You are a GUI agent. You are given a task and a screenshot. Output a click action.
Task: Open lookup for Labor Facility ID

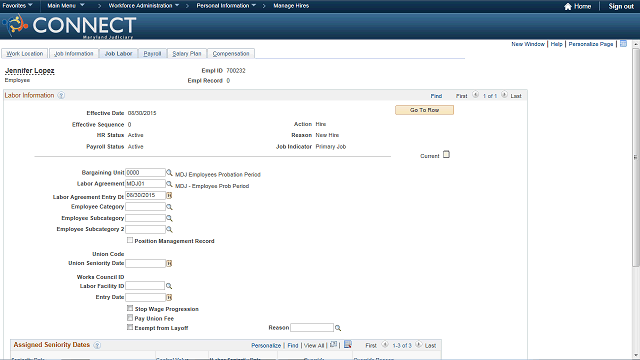click(169, 286)
